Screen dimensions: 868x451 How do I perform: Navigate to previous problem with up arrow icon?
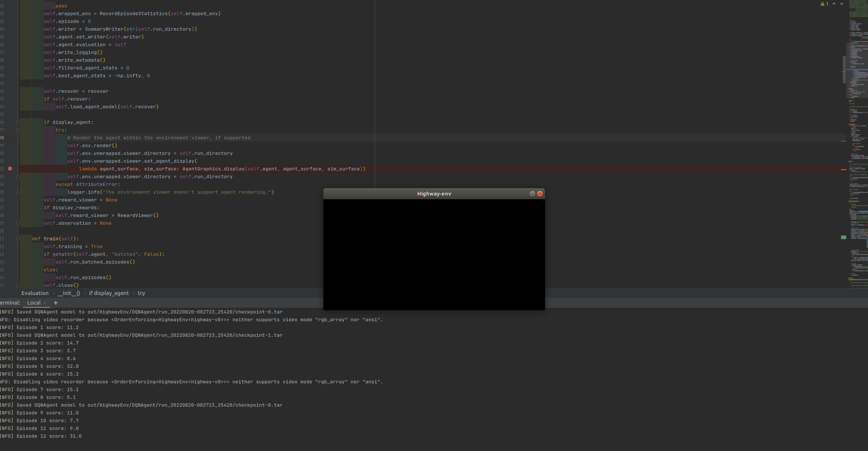tap(834, 4)
